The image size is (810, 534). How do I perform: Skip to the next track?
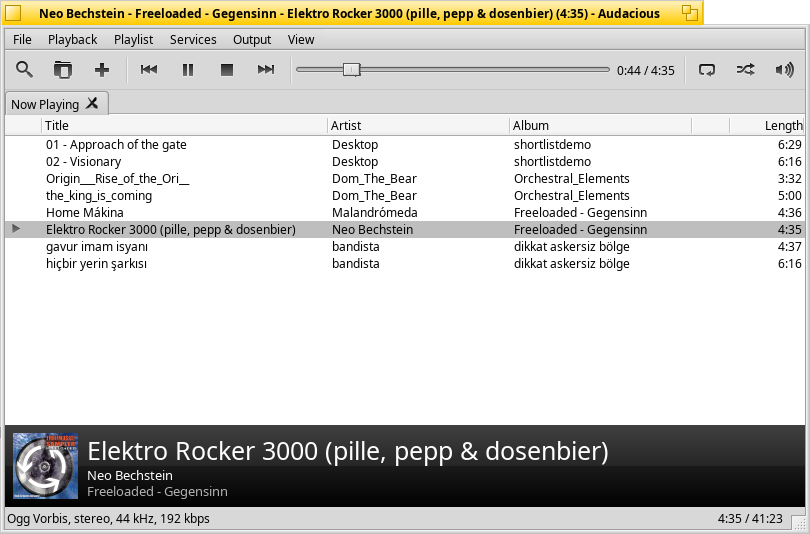pyautogui.click(x=266, y=69)
